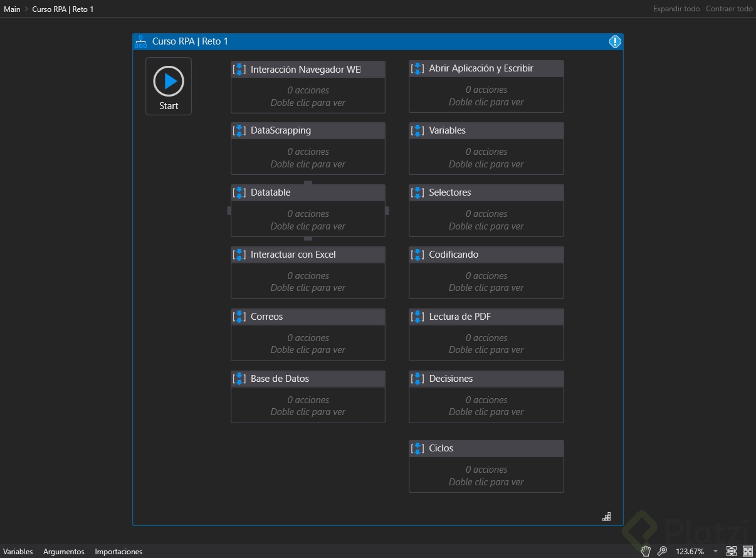
Task: Open the Importaciones panel tab
Action: click(118, 552)
